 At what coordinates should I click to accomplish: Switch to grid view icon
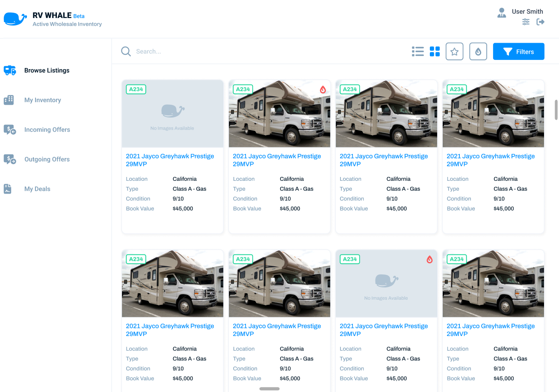pyautogui.click(x=435, y=51)
